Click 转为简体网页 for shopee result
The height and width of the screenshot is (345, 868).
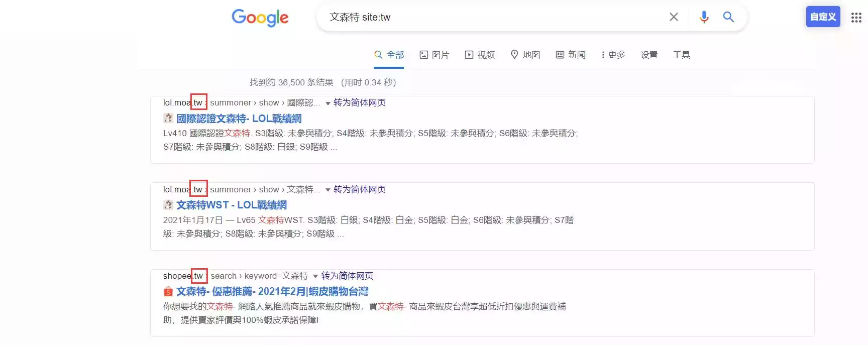348,276
